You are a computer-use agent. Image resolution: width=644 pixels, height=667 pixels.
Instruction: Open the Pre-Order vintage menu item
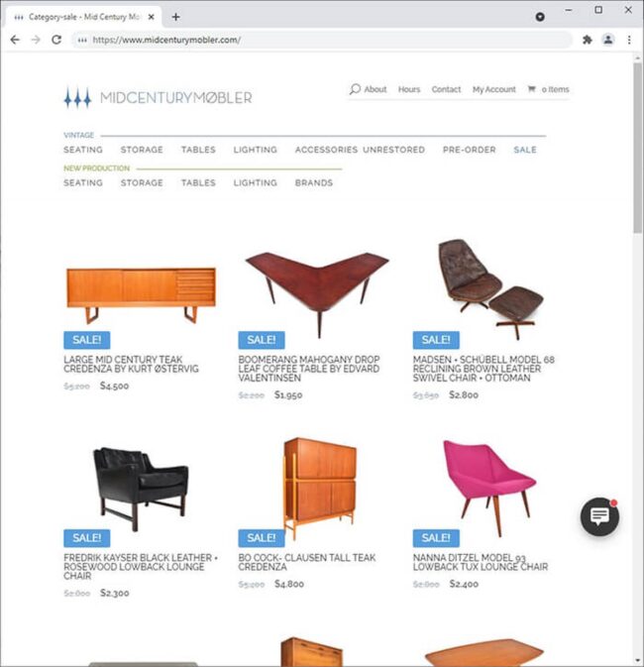pos(470,150)
